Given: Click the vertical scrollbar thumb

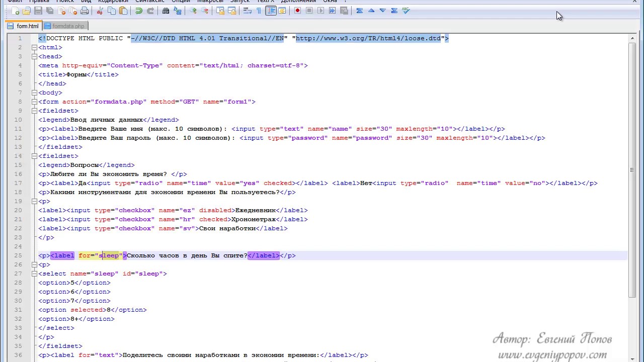Looking at the screenshot, I should click(x=632, y=170).
